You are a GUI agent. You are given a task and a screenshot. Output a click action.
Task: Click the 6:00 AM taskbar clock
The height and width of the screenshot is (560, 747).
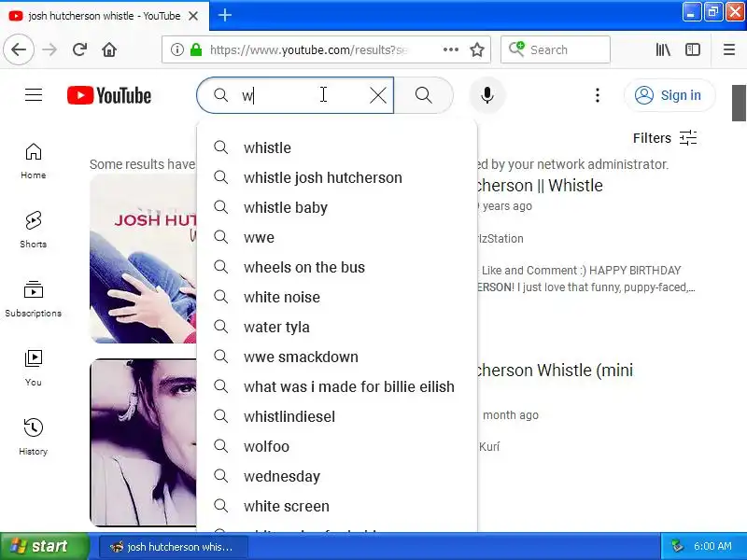pos(712,546)
